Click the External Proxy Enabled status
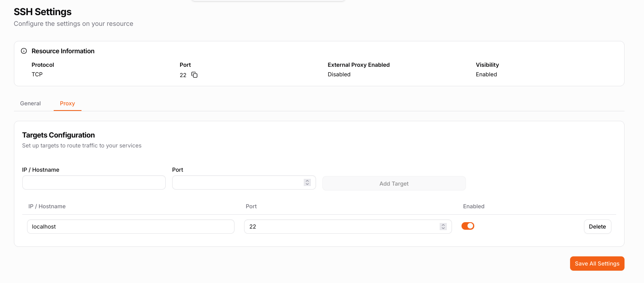This screenshot has height=283, width=644. tap(339, 74)
